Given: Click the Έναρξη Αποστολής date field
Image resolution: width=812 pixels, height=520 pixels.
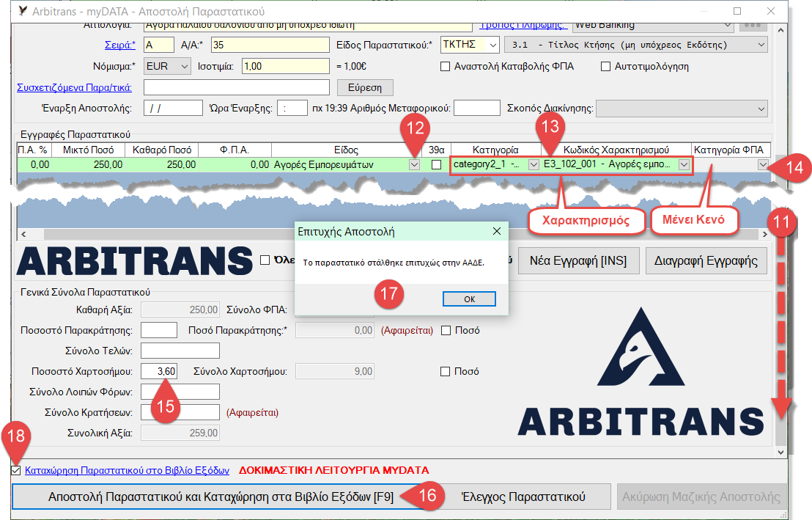Looking at the screenshot, I should [173, 108].
